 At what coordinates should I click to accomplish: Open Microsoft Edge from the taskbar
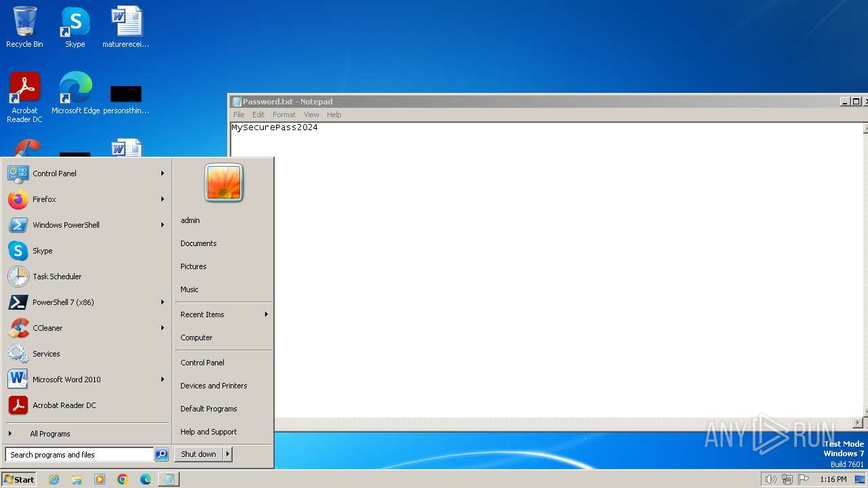coord(146,479)
